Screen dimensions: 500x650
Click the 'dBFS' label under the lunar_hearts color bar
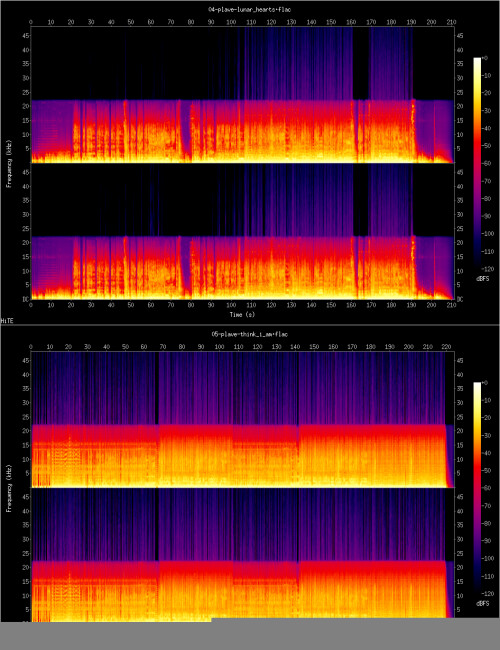(483, 279)
